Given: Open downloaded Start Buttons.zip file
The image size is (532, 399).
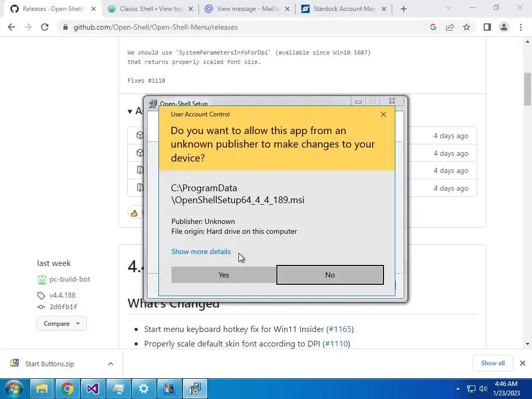Looking at the screenshot, I should pos(49,364).
